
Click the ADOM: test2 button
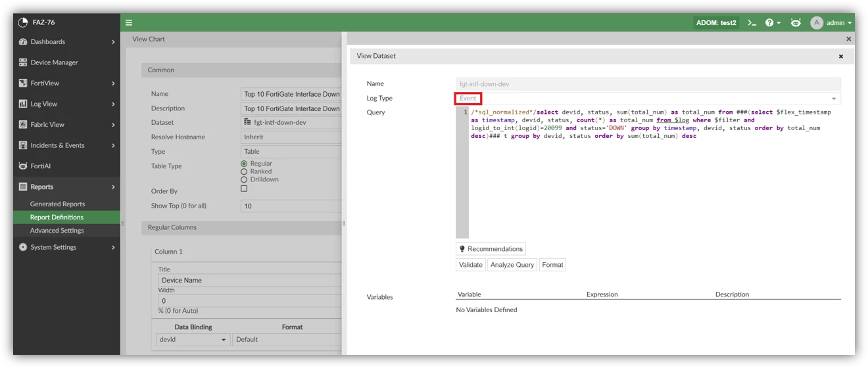click(717, 22)
